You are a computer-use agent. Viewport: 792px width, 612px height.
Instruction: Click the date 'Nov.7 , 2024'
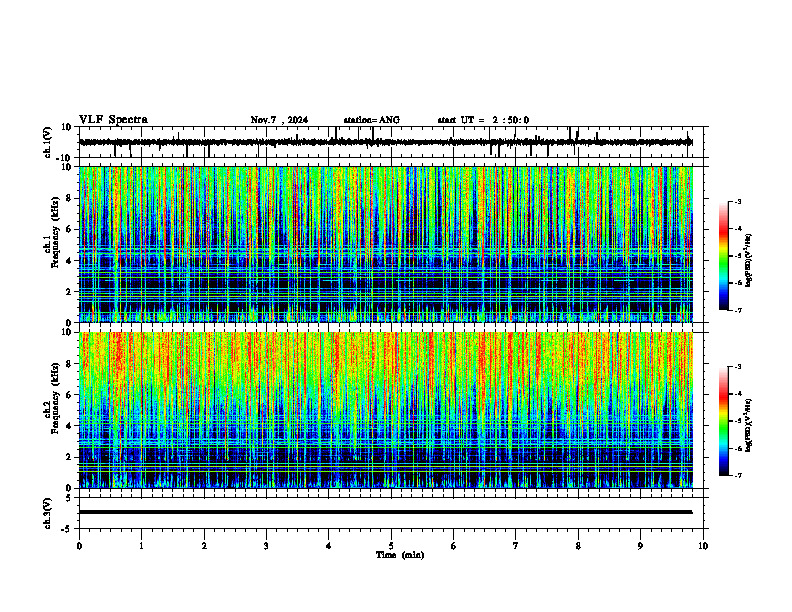point(279,120)
